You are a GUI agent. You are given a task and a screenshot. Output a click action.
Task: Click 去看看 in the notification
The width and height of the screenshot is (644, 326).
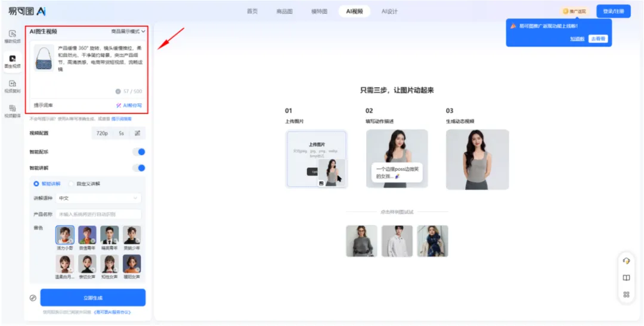pyautogui.click(x=598, y=39)
